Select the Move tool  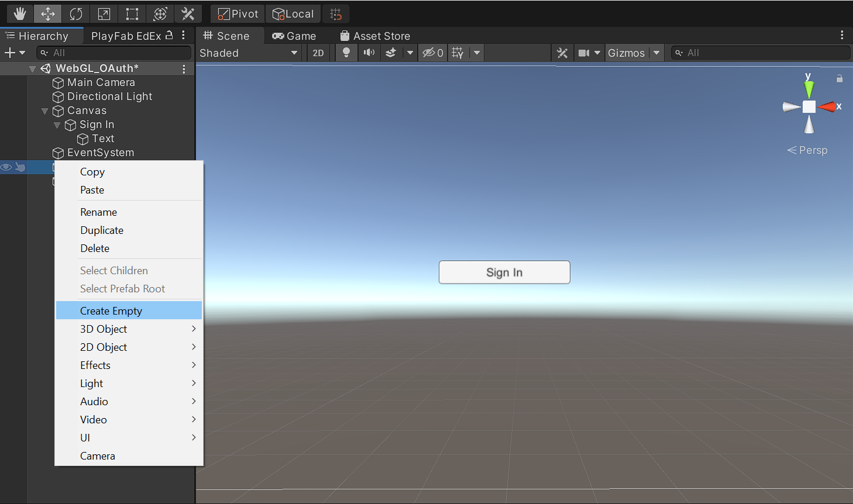click(48, 13)
